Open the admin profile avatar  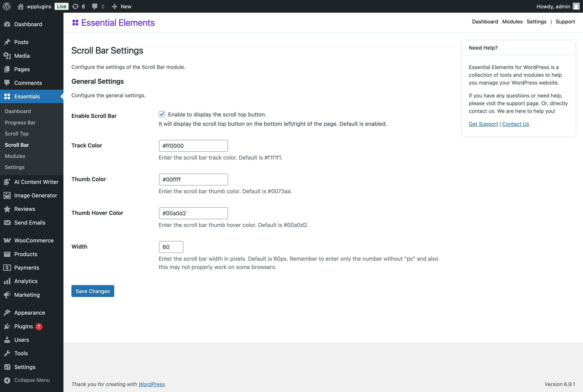point(576,6)
